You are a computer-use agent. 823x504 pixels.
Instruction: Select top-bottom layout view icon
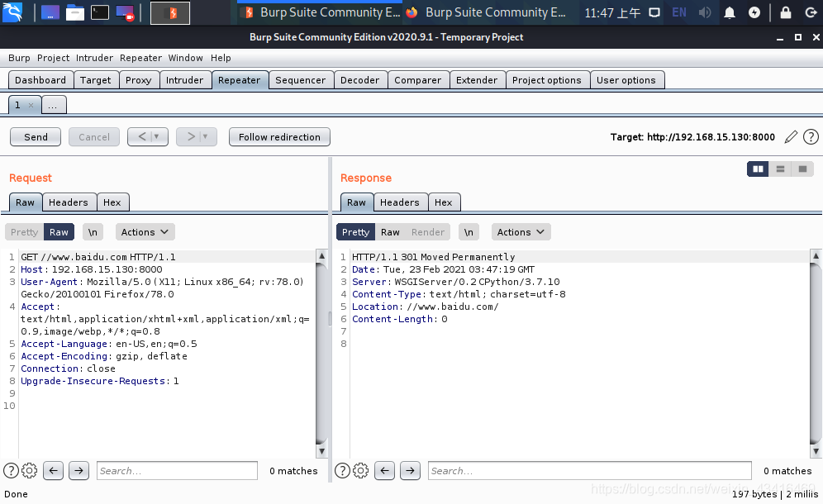pyautogui.click(x=781, y=169)
